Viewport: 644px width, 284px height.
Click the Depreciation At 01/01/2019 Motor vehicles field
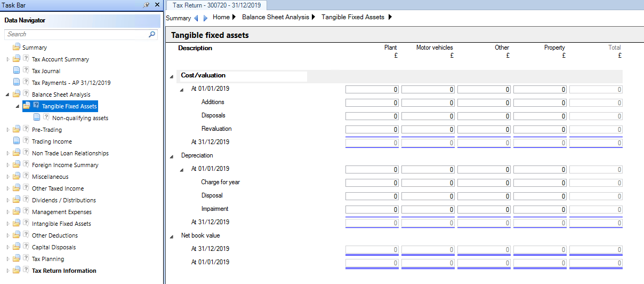click(428, 170)
